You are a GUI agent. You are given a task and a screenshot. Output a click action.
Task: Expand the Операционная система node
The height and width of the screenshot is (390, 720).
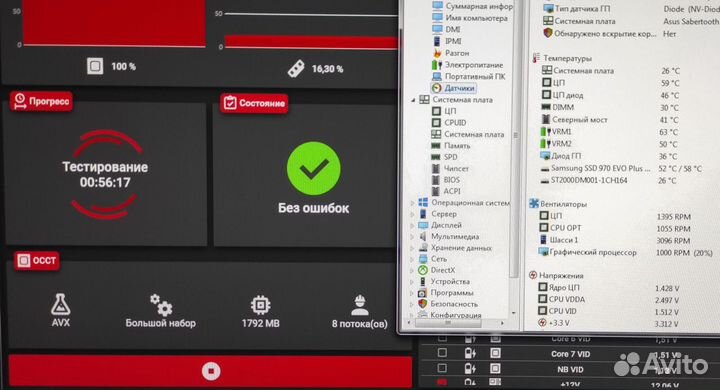pyautogui.click(x=412, y=203)
